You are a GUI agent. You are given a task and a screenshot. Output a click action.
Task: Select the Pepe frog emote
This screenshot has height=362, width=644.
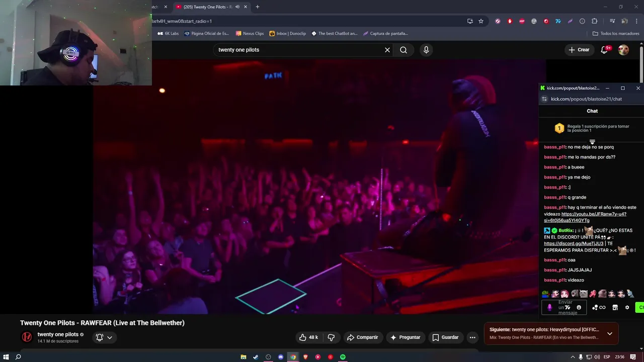(545, 294)
